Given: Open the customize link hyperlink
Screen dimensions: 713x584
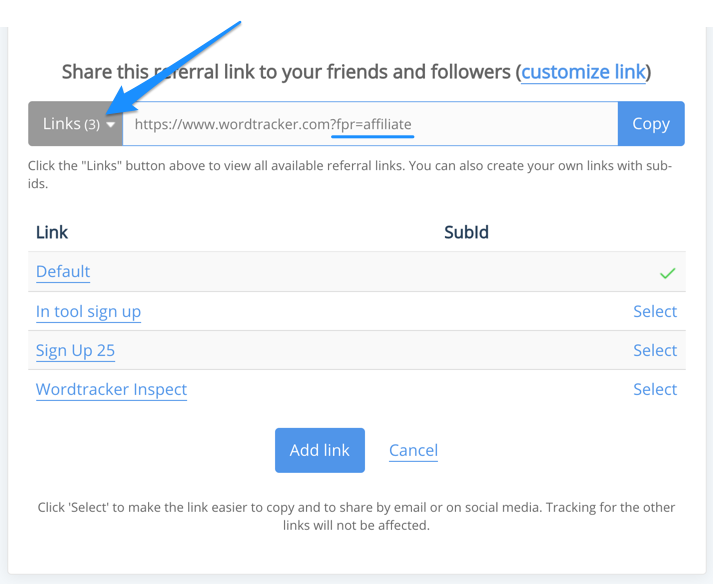Looking at the screenshot, I should [x=583, y=72].
